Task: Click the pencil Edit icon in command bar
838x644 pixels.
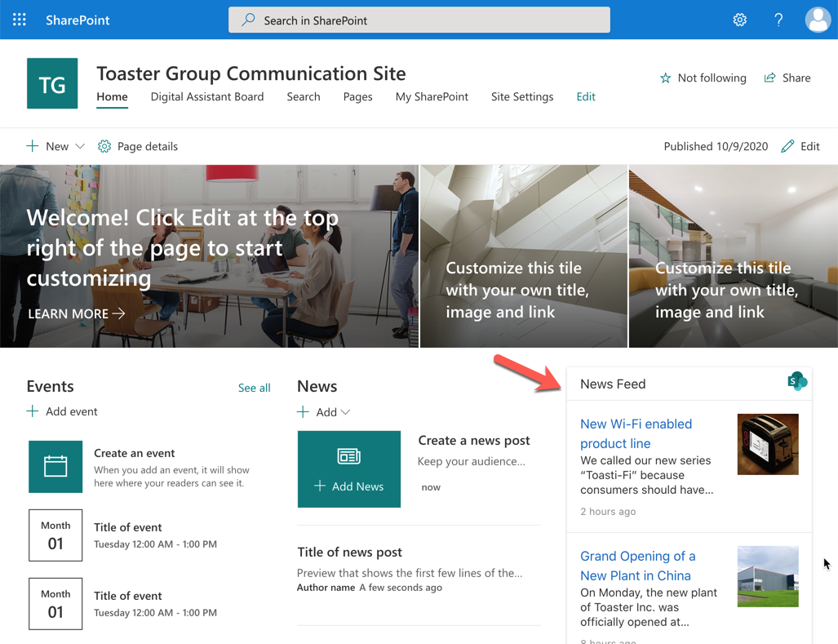Action: [787, 146]
